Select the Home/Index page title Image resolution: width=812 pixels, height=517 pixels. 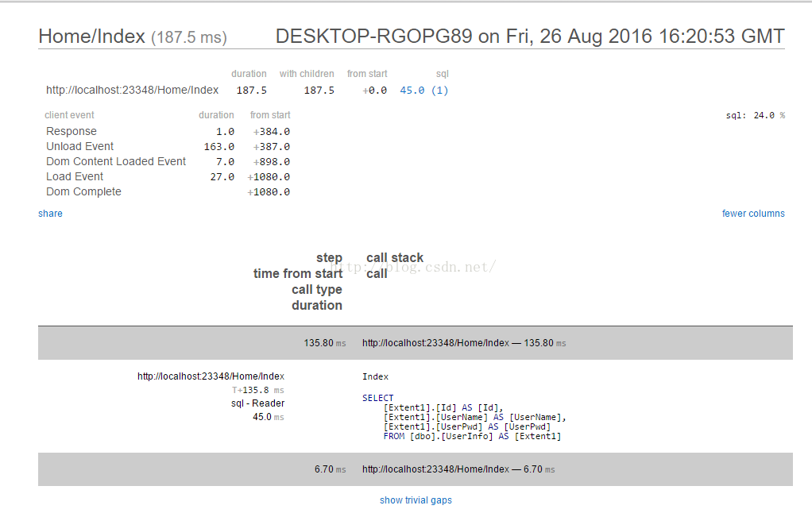coord(91,37)
